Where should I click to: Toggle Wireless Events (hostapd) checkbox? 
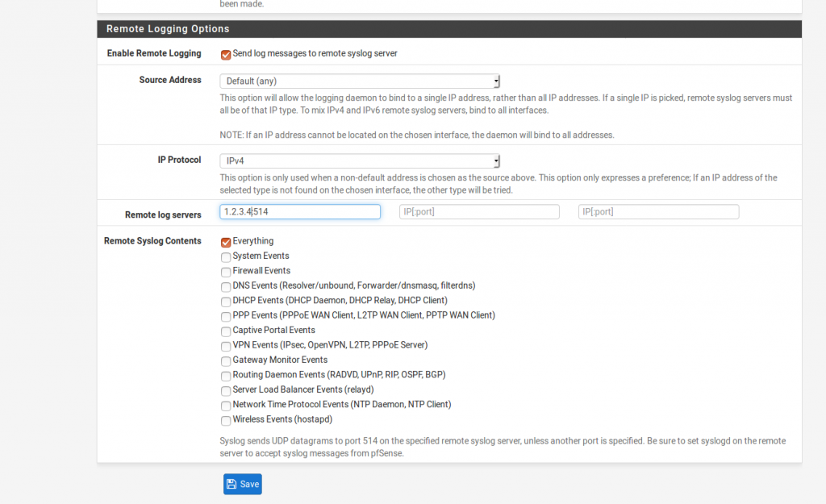pos(226,420)
